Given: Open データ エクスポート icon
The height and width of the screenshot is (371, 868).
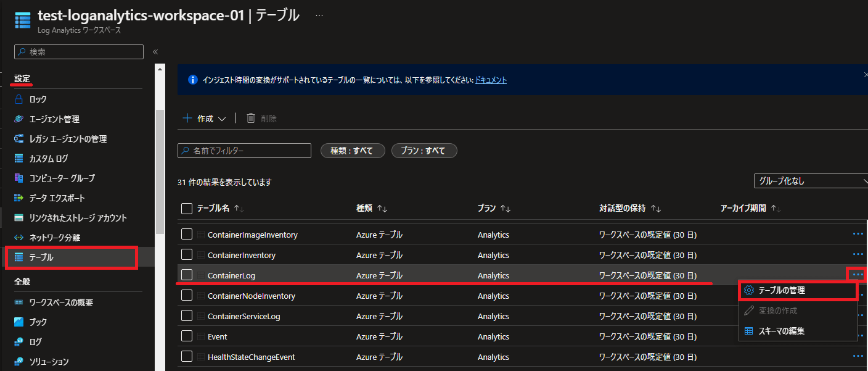Looking at the screenshot, I should point(19,198).
